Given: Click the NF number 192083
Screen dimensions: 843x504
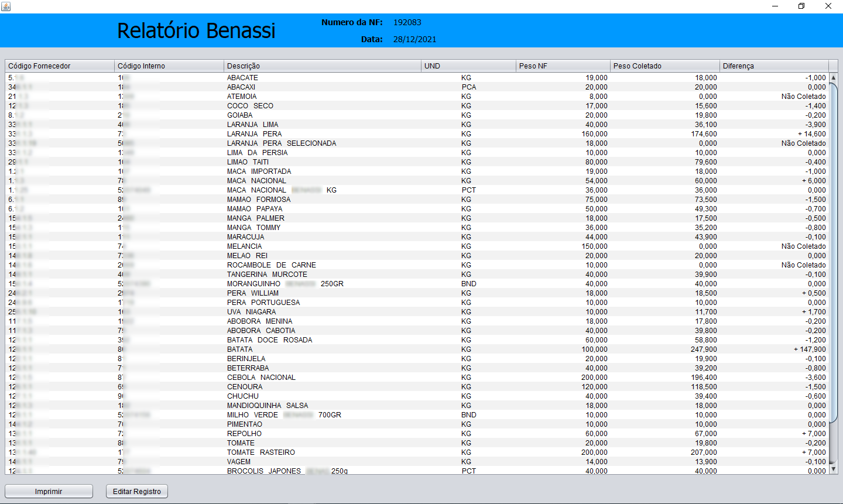Looking at the screenshot, I should (407, 22).
